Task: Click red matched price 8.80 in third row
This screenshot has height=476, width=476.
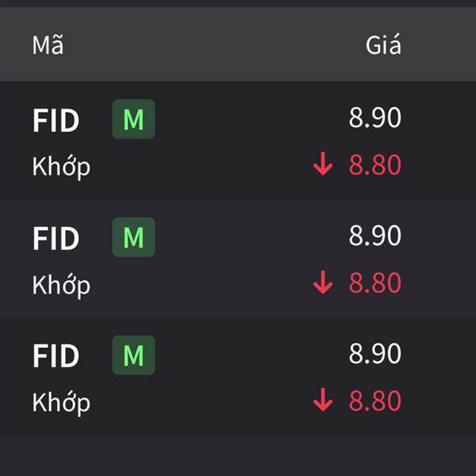Action: click(x=375, y=401)
